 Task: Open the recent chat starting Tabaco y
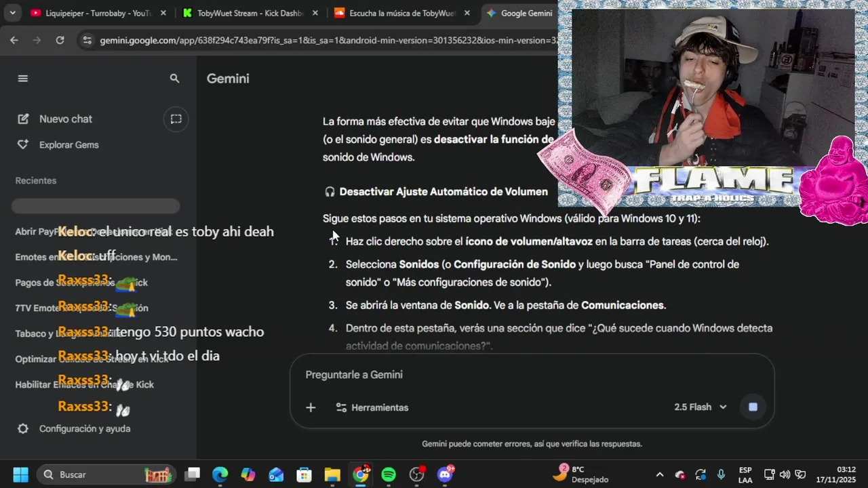(x=96, y=333)
